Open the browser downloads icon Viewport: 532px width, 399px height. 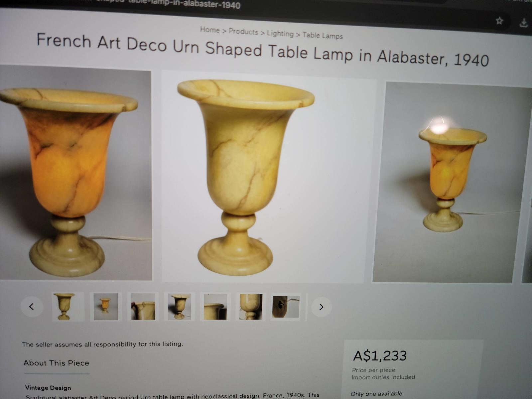pyautogui.click(x=523, y=23)
